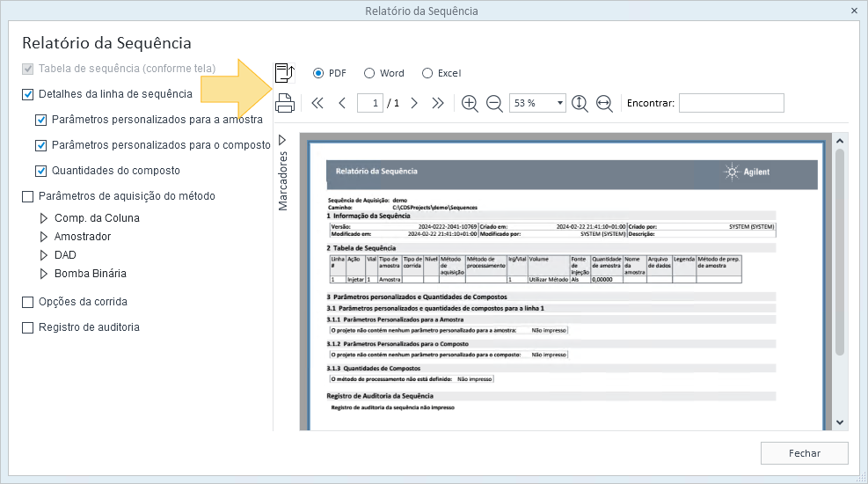Expand DAD tree node
Viewport: 868px width, 484px height.
(44, 255)
